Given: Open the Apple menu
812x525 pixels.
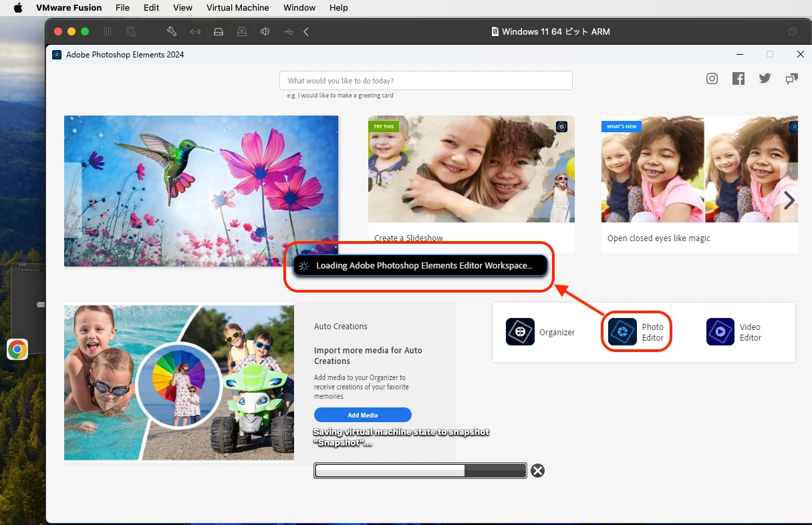Looking at the screenshot, I should (18, 8).
